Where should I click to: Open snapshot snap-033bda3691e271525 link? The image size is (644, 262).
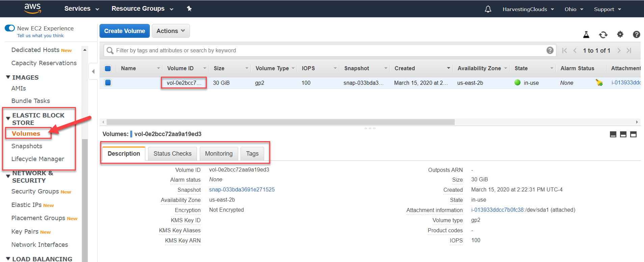(x=242, y=189)
